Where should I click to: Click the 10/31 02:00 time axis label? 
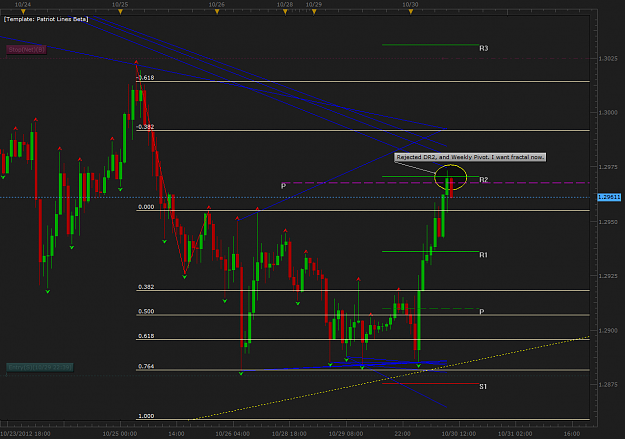(x=515, y=433)
